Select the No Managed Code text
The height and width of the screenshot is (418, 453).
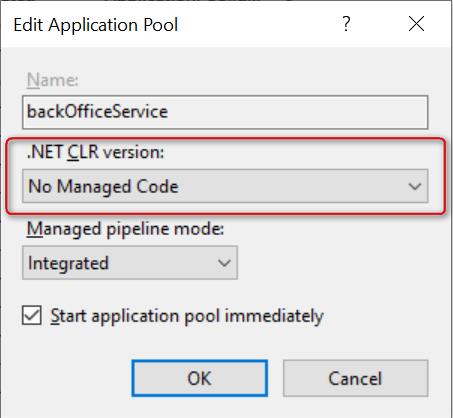[103, 186]
